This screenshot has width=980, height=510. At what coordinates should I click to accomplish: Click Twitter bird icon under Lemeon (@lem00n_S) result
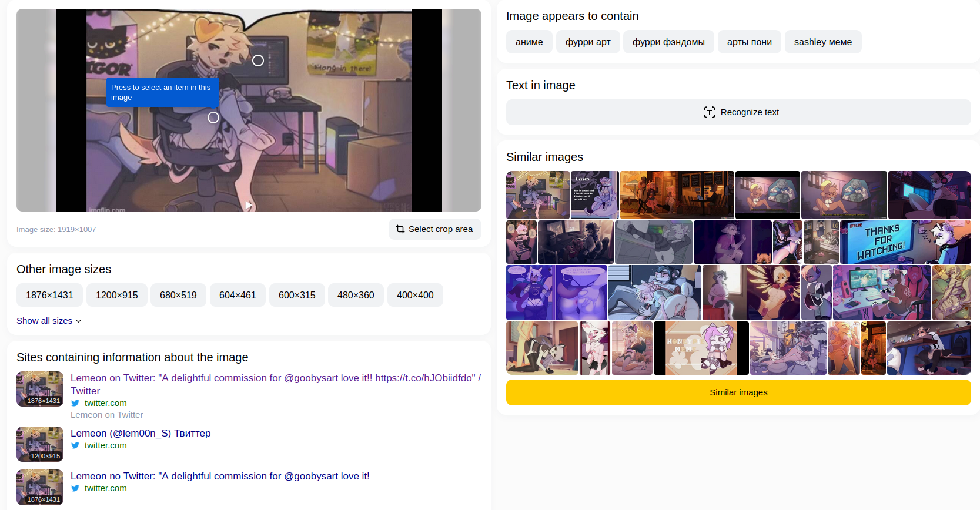pyautogui.click(x=75, y=445)
